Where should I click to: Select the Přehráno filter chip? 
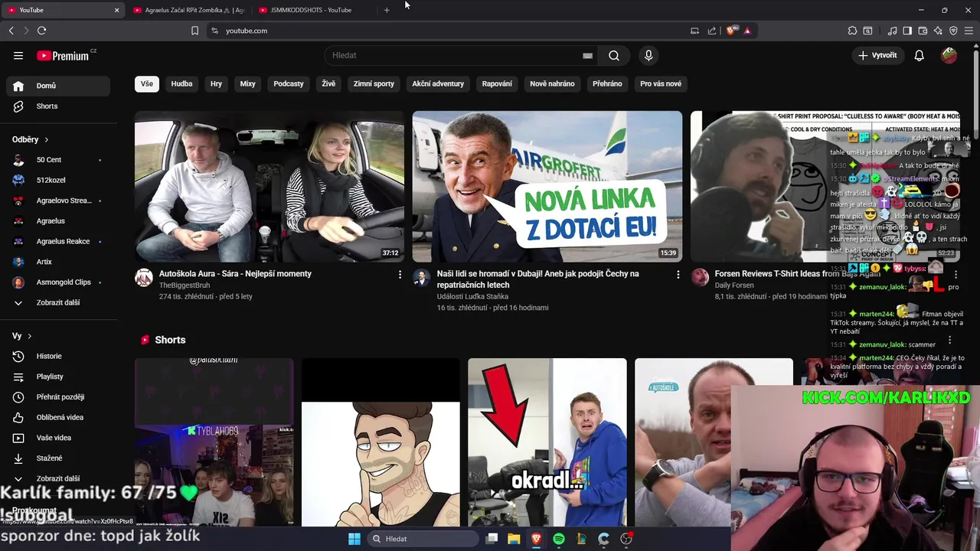coord(607,83)
